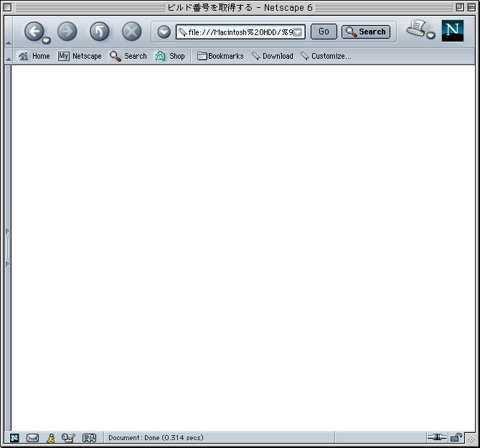This screenshot has width=480, height=448.
Task: Click the Document: Done status text
Action: (x=156, y=437)
